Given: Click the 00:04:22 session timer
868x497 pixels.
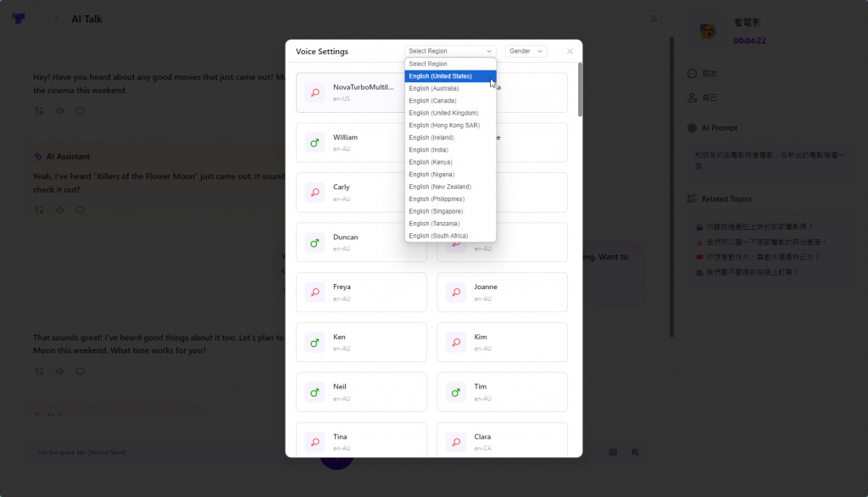Looking at the screenshot, I should pos(749,41).
